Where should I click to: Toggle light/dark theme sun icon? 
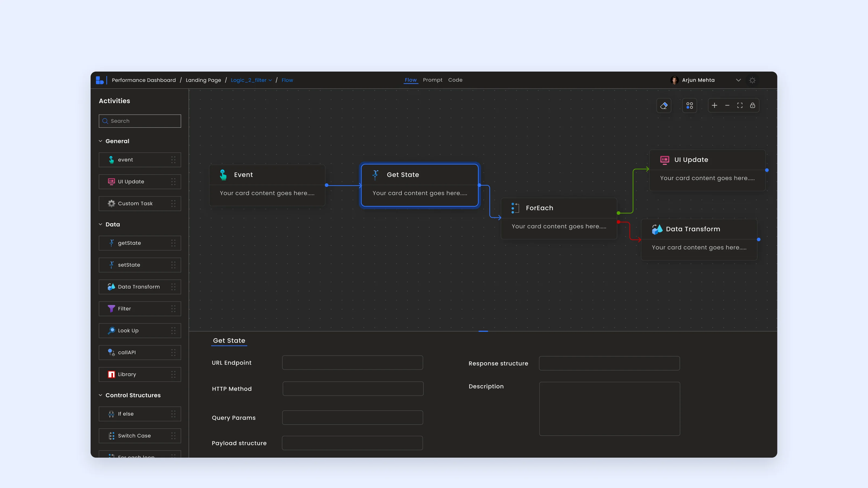[x=752, y=80]
